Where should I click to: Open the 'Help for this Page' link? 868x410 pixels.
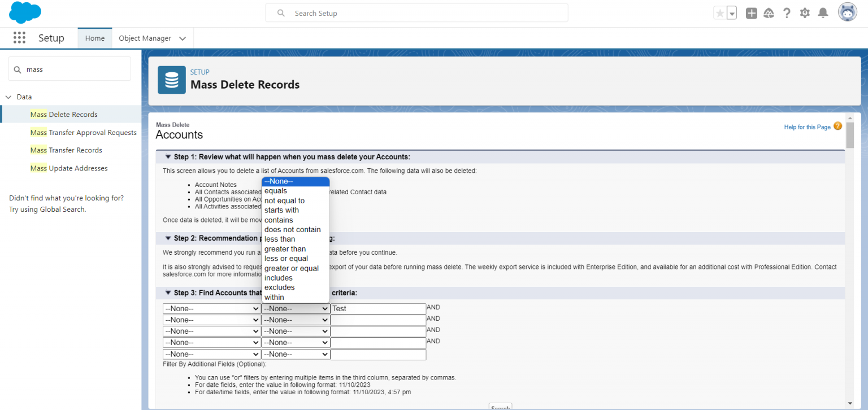[807, 127]
